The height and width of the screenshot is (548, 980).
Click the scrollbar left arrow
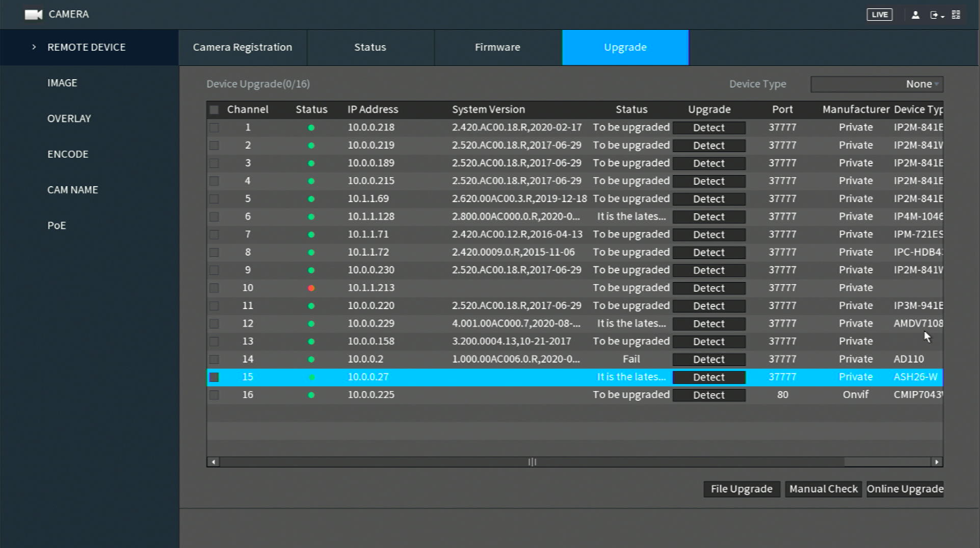tap(213, 462)
